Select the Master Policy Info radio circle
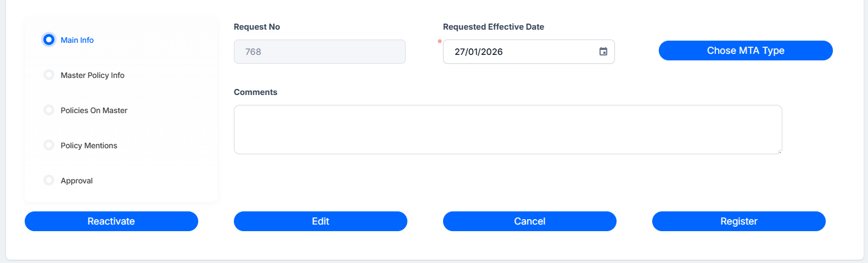 pos(49,75)
